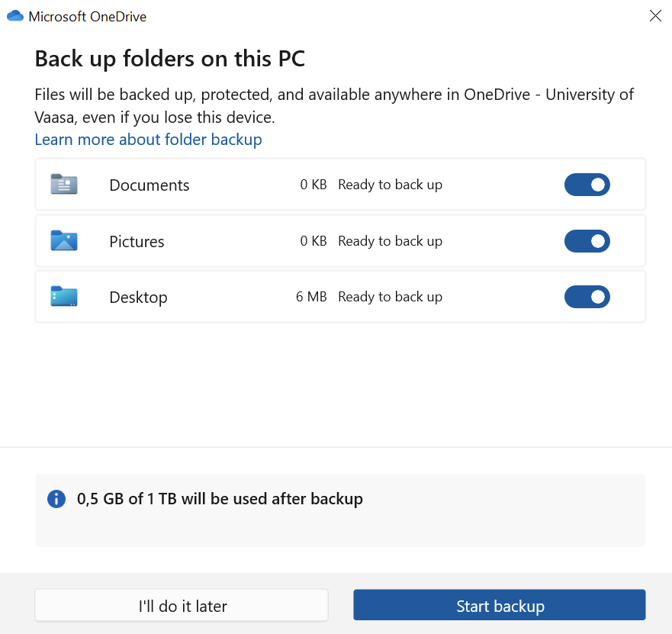Choose I'll do it later
Screen dimensions: 672x634
coord(182,607)
